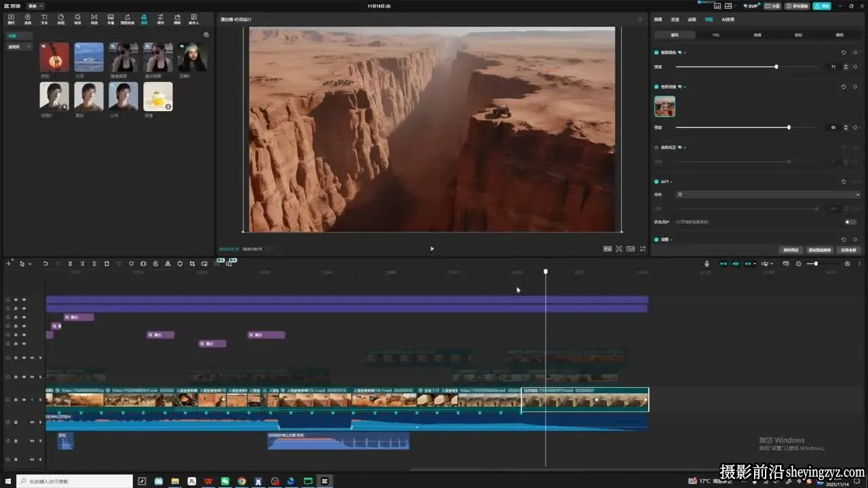
Task: Open the HSL sub-tab
Action: 716,35
